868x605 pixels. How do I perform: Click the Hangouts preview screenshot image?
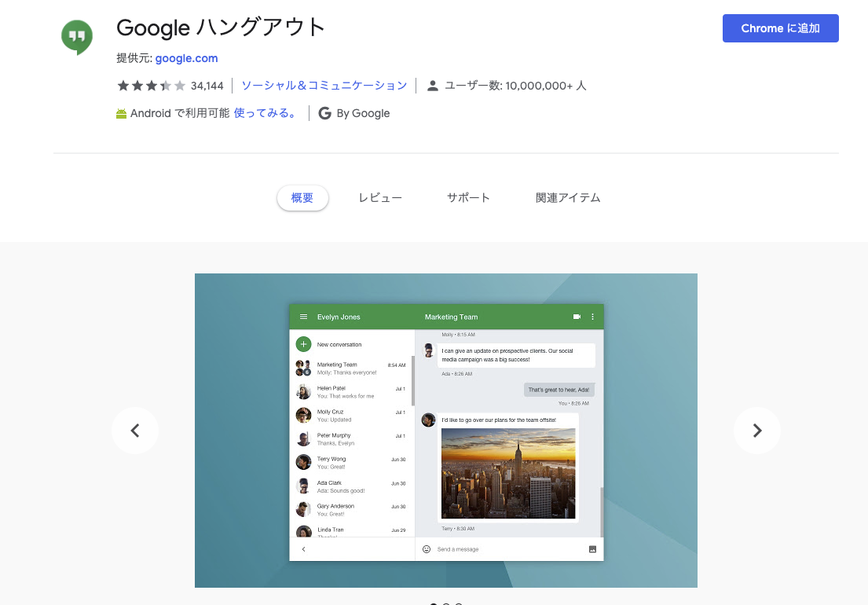[x=446, y=431]
